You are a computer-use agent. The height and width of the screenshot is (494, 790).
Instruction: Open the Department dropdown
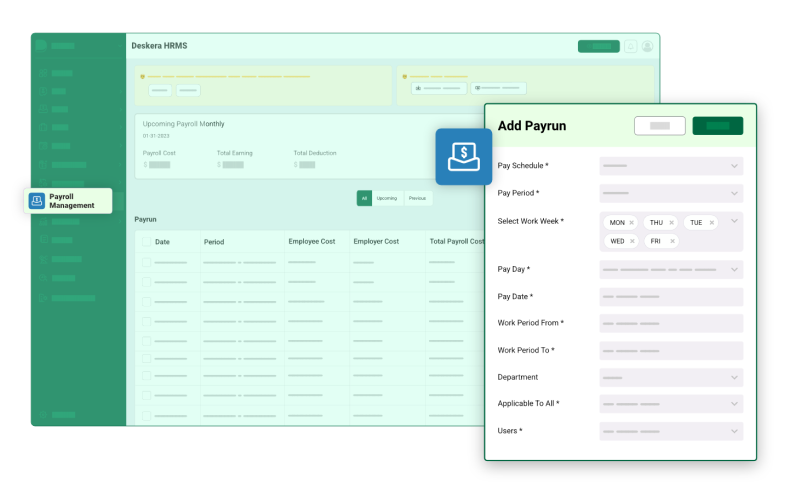(671, 378)
